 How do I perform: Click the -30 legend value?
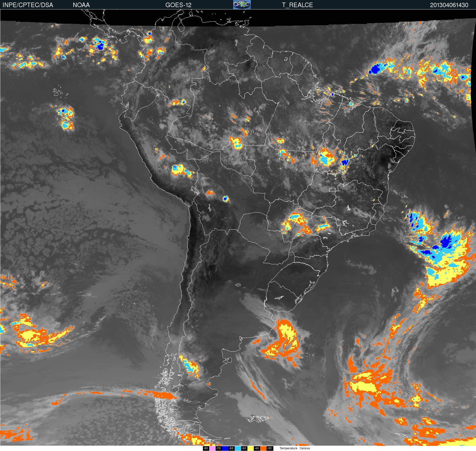pos(270,448)
